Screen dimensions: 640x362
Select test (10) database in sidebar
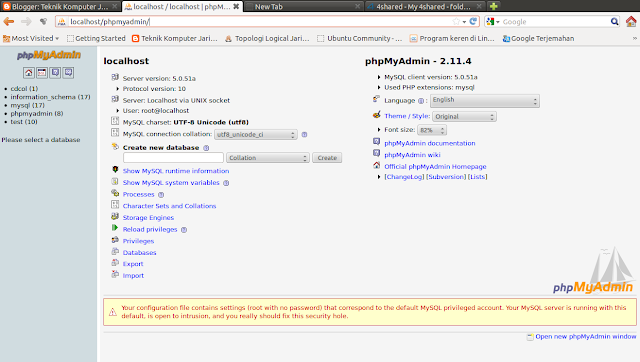tap(24, 122)
